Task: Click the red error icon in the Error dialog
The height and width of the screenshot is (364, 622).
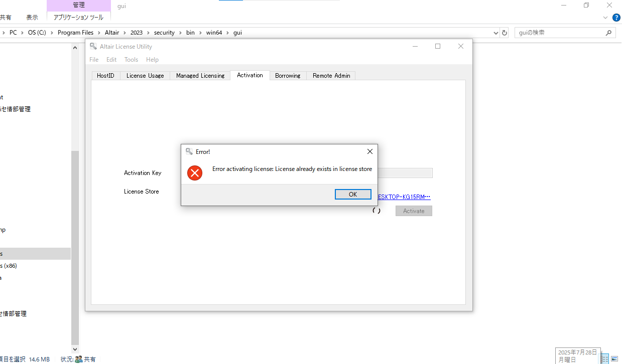Action: (x=194, y=173)
